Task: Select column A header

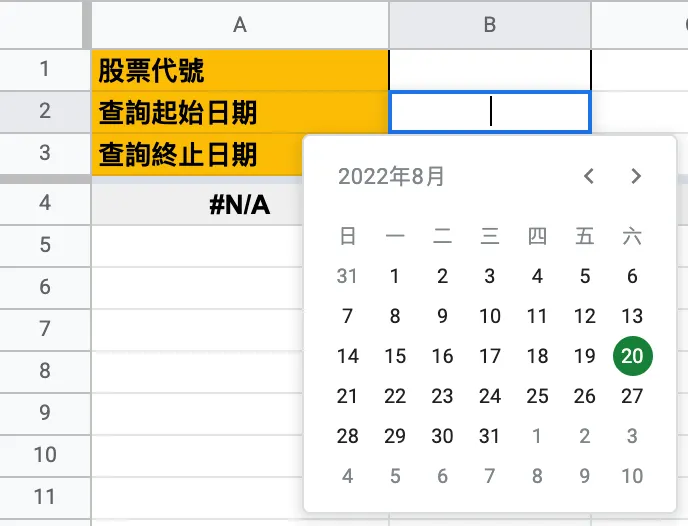Action: (x=240, y=25)
